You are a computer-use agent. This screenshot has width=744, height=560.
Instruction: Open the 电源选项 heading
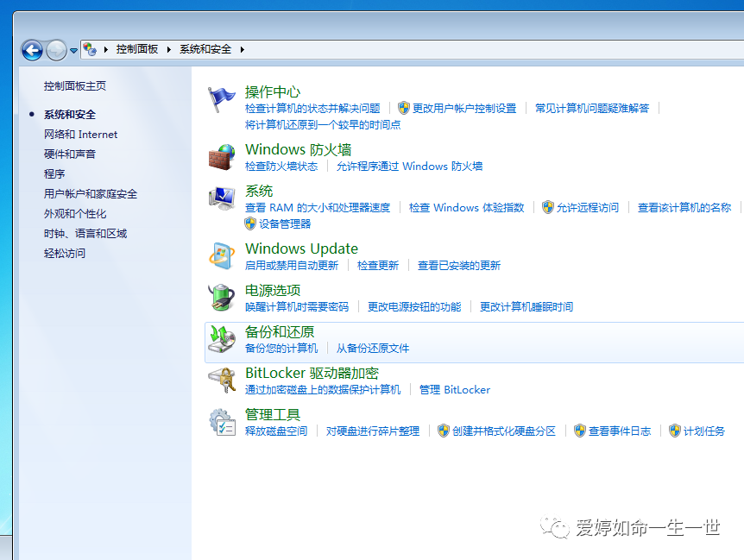pos(273,290)
